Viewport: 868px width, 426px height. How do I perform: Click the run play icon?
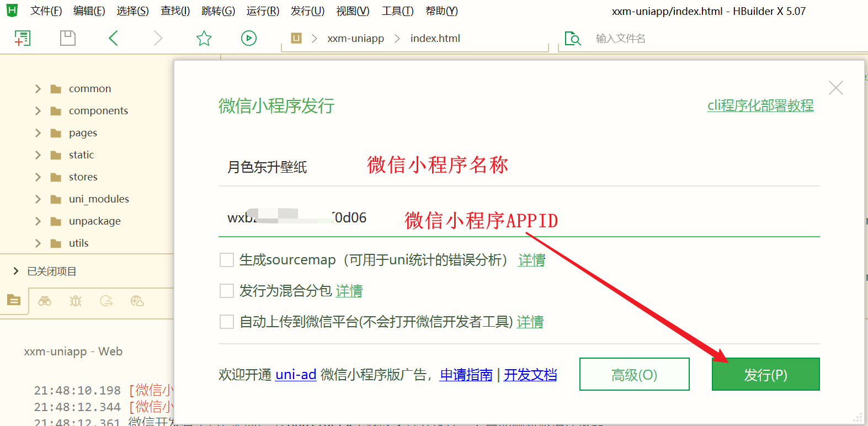pyautogui.click(x=249, y=38)
